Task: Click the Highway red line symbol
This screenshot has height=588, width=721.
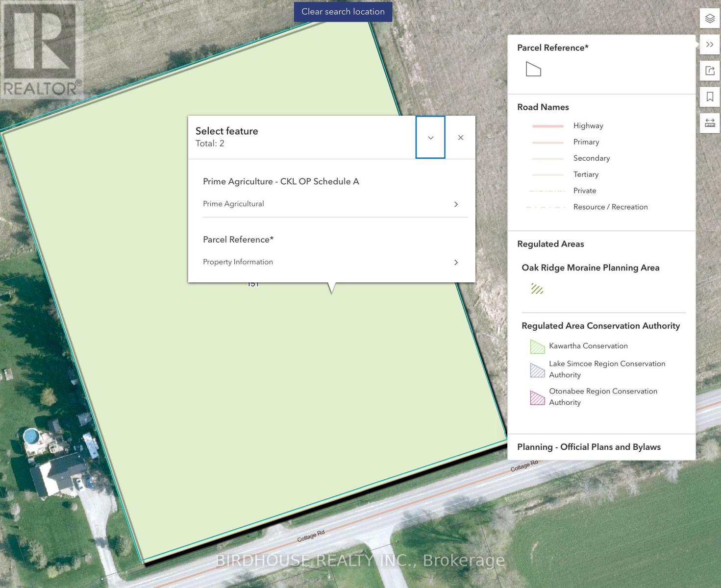Action: click(548, 126)
